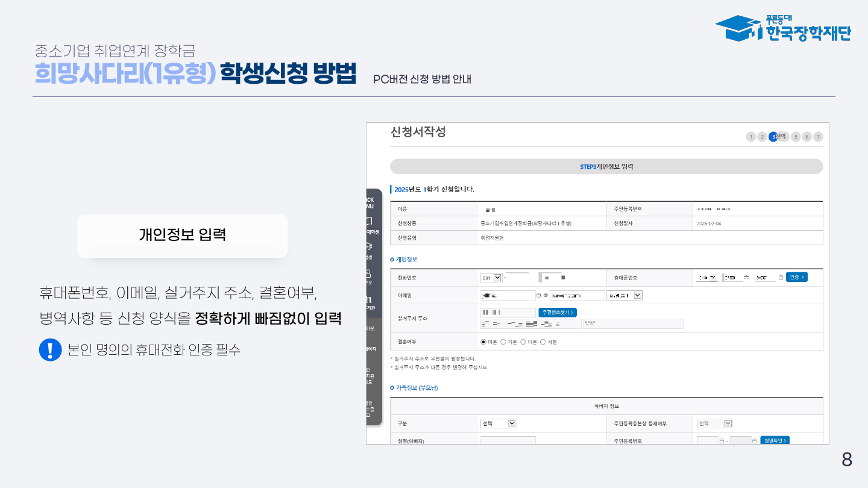Click the virtual keyboard mouse icon beside 휴대폰번호
Screen dimensions: 868x488
(781, 278)
